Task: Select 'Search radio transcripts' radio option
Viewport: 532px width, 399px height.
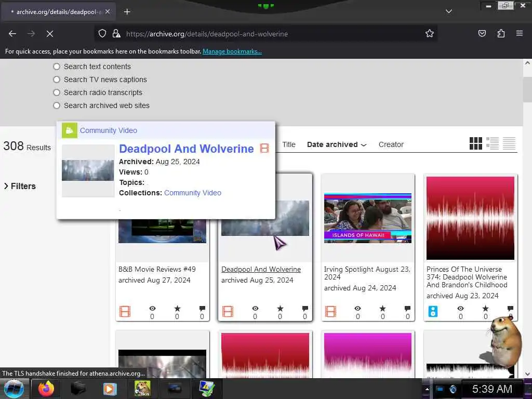Action: (57, 92)
